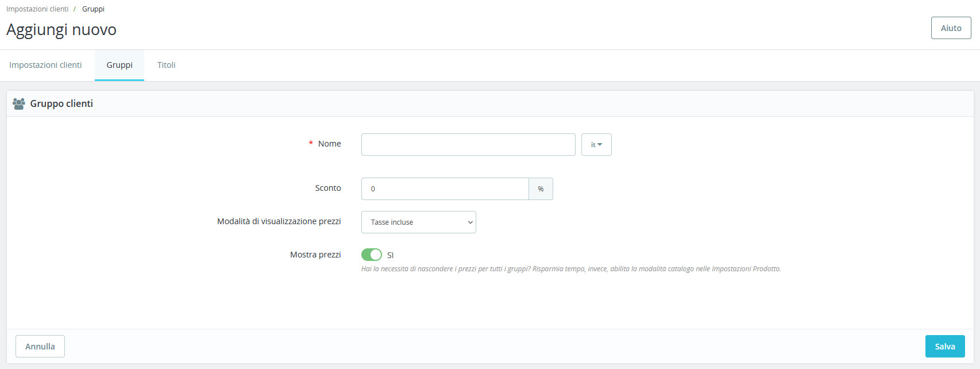
Task: Click the Nome field label
Action: click(x=330, y=144)
